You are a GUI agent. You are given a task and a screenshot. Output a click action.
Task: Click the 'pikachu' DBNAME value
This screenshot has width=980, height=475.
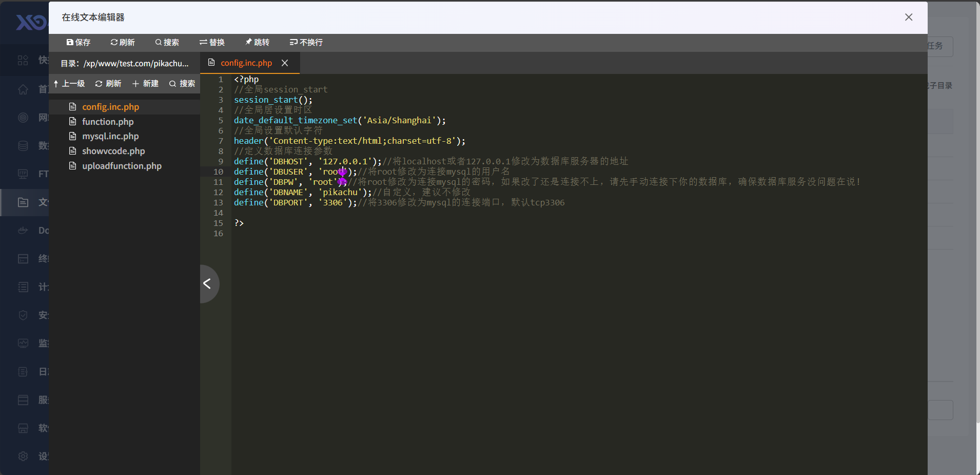(x=340, y=192)
